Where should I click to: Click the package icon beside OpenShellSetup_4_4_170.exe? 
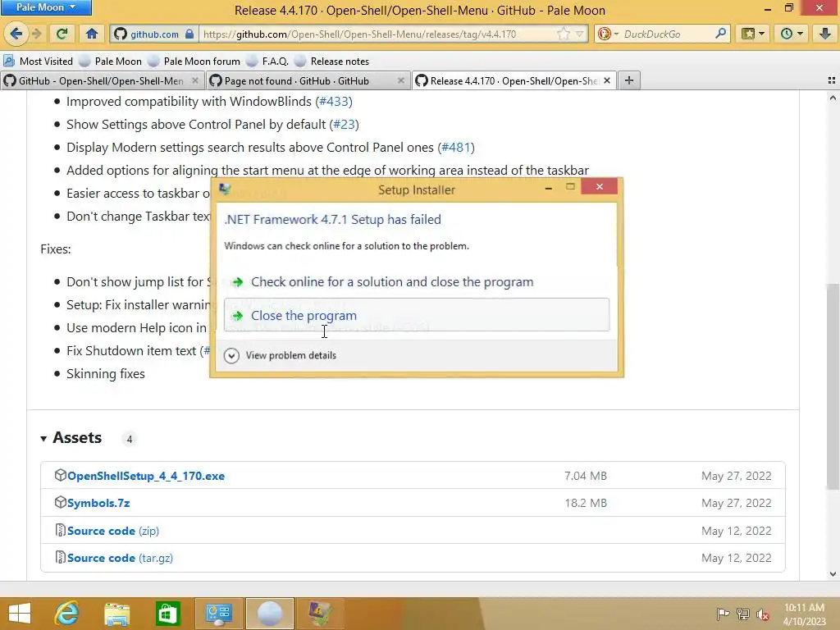60,475
